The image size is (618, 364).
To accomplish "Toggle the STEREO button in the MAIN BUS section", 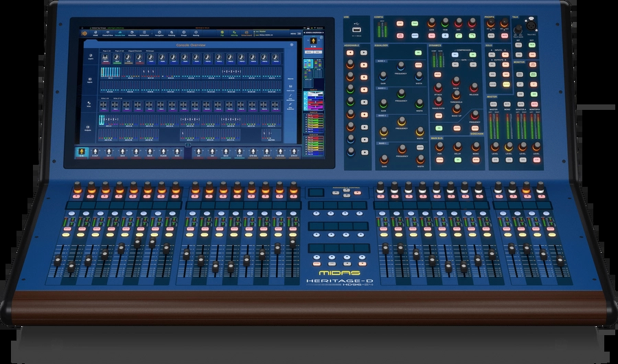I will click(439, 160).
